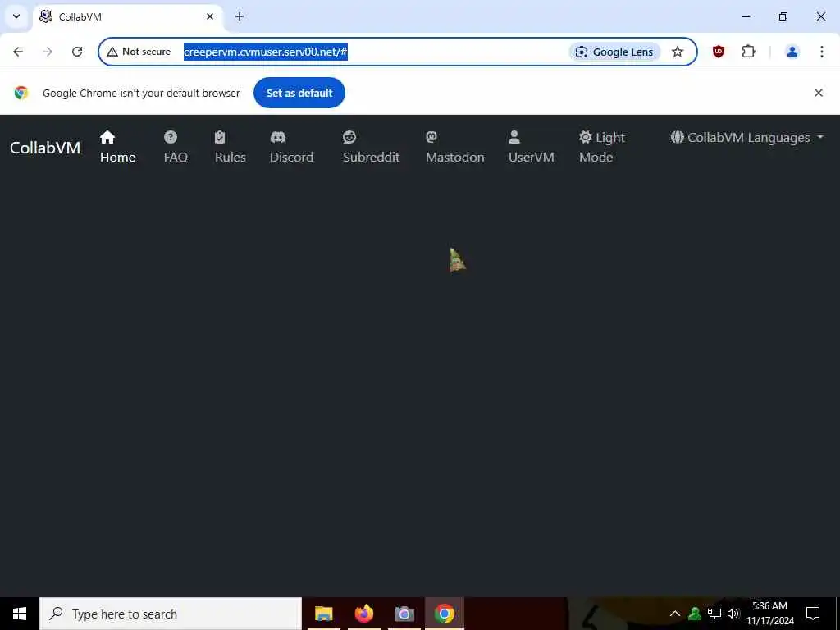Restore down the Chrome window
The width and height of the screenshot is (840, 630).
coord(783,16)
